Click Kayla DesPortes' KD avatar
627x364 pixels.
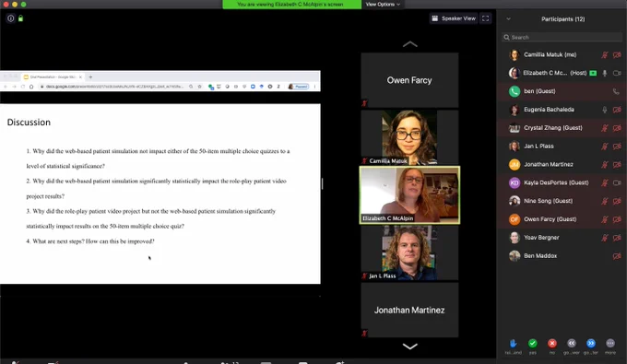[x=515, y=182]
